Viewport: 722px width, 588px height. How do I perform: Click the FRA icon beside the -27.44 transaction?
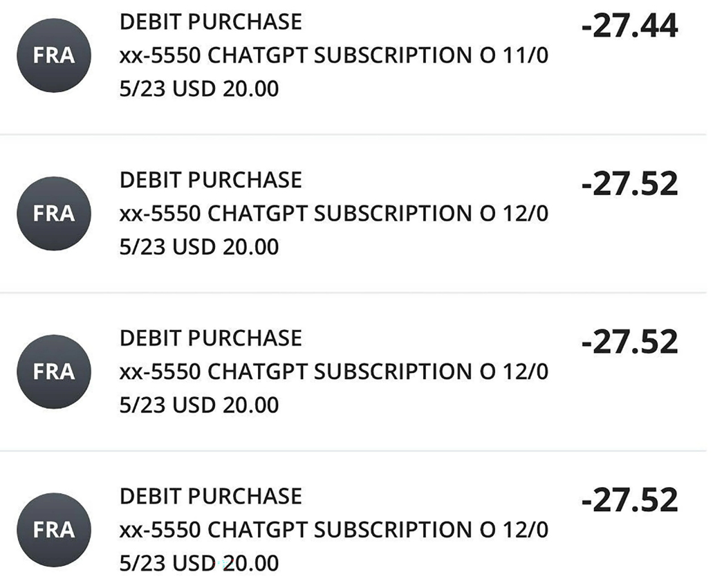[54, 55]
